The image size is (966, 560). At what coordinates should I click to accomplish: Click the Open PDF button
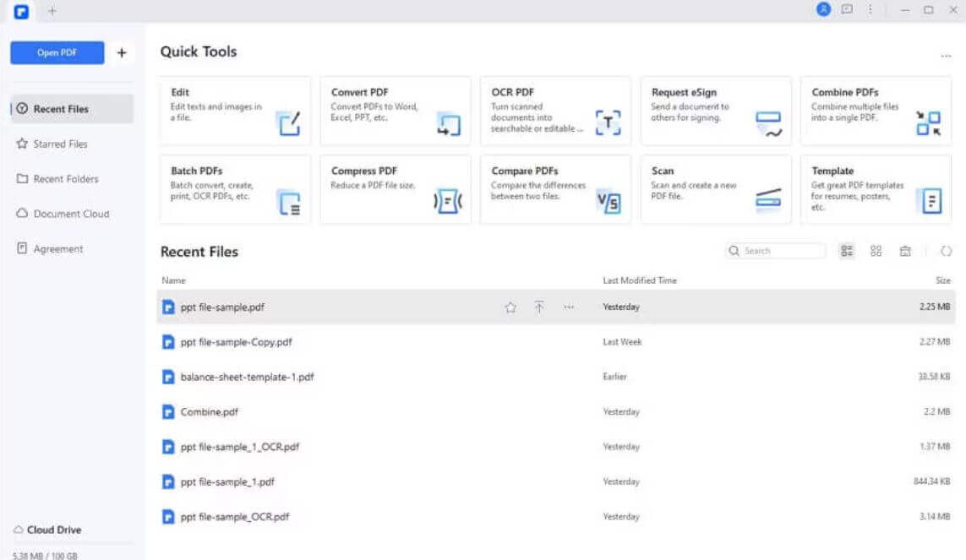coord(57,52)
